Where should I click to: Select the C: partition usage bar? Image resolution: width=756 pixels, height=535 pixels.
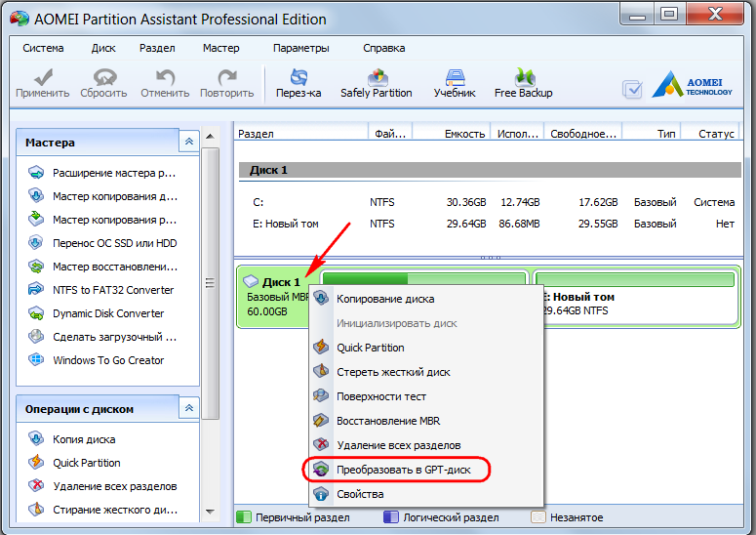pyautogui.click(x=423, y=278)
